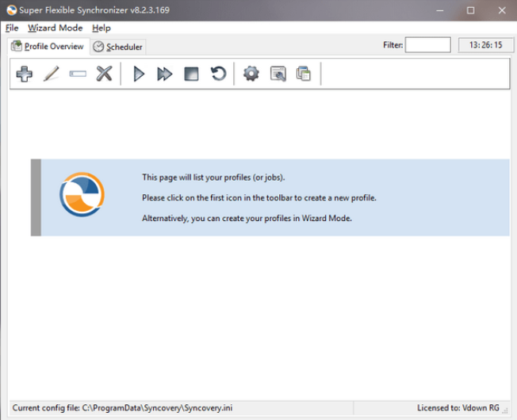Add a new profile with plus icon
Image resolution: width=517 pixels, height=420 pixels.
click(25, 74)
